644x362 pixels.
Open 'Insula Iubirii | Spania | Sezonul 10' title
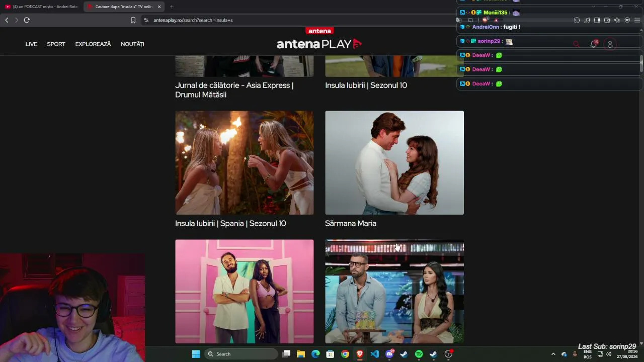[x=230, y=223]
